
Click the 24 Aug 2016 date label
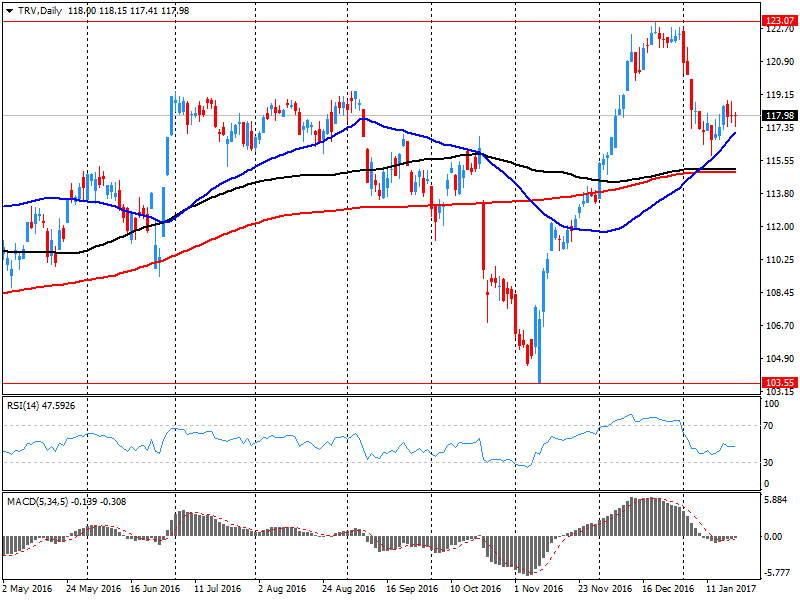[x=348, y=589]
